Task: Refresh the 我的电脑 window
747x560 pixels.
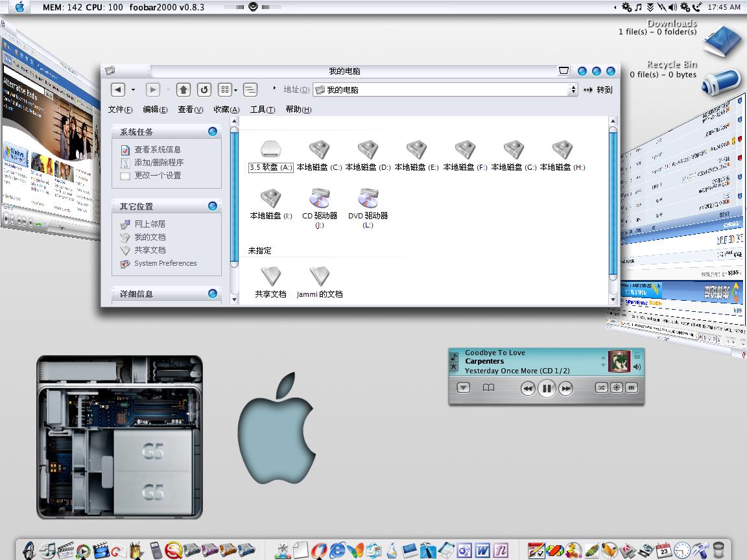Action: coord(204,89)
